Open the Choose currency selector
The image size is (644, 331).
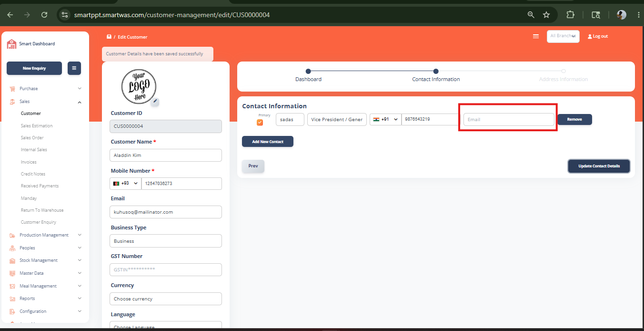(166, 299)
